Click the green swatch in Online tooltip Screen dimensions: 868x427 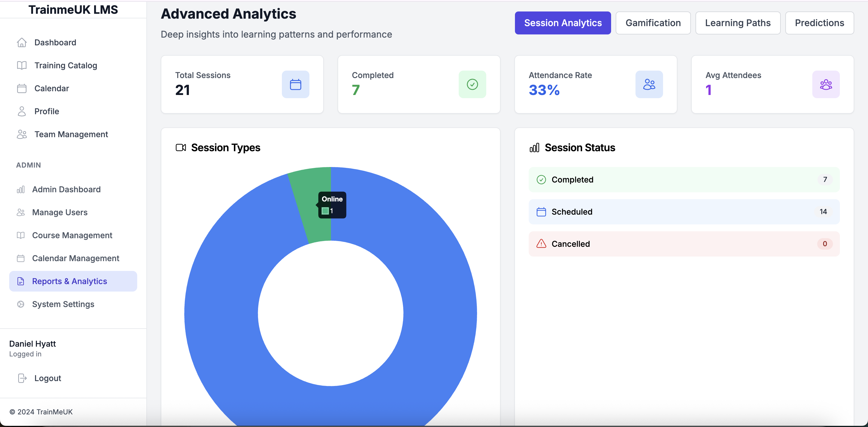coord(325,211)
